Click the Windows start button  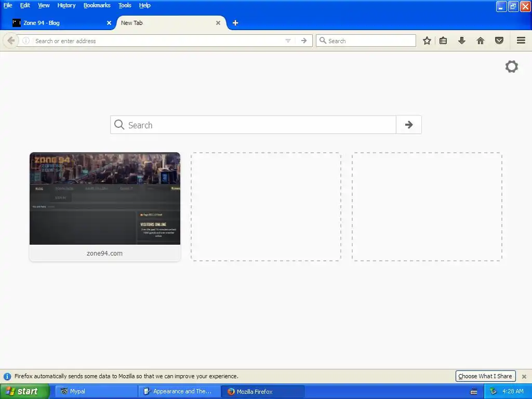point(24,392)
